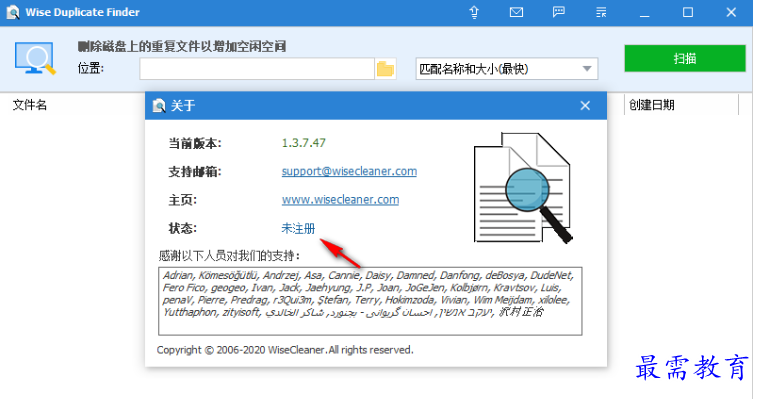
Task: Click version number 1.3.7.47
Action: pyautogui.click(x=304, y=143)
